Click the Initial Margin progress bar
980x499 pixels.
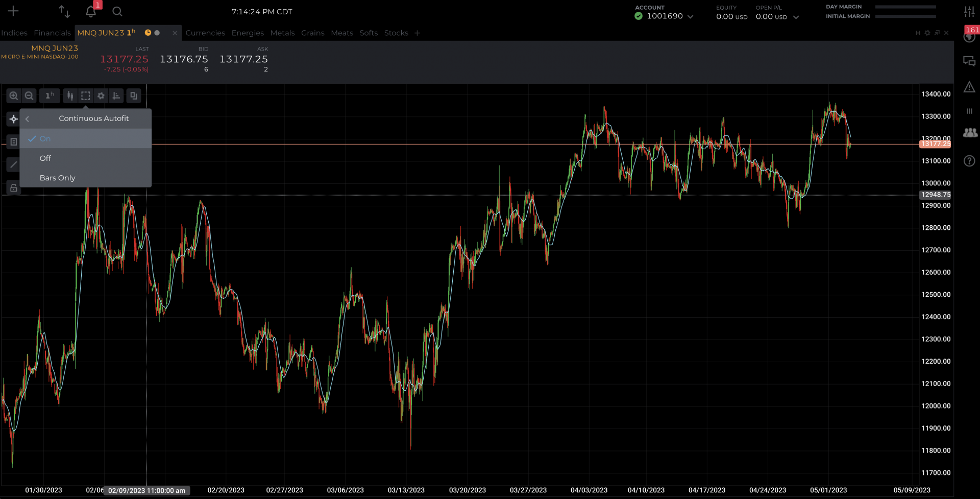click(x=905, y=16)
